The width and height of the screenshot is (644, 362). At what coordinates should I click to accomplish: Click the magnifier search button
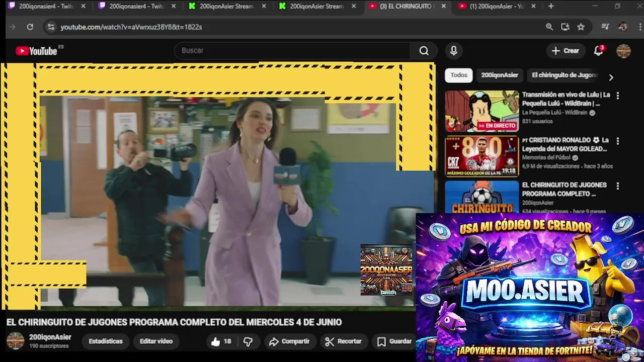[424, 51]
